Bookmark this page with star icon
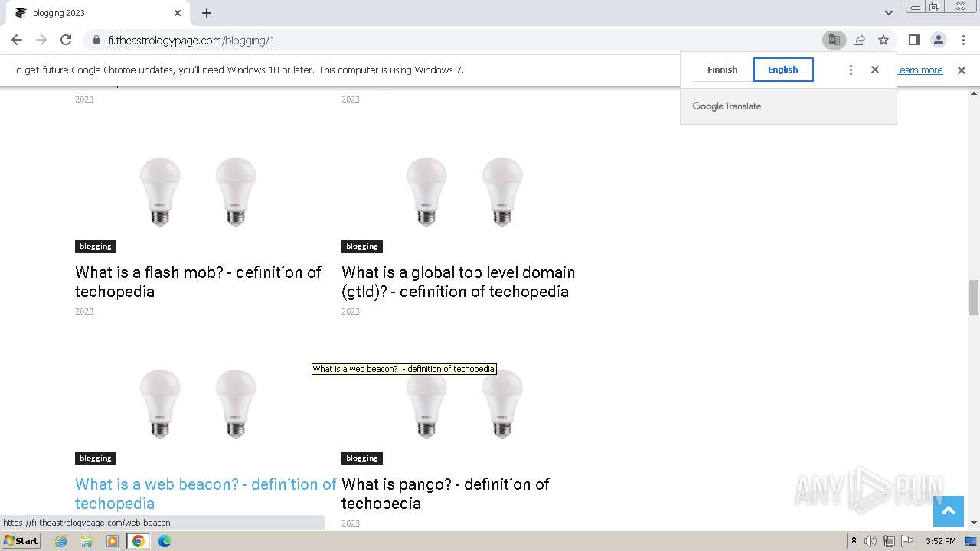The height and width of the screenshot is (551, 980). pos(884,40)
